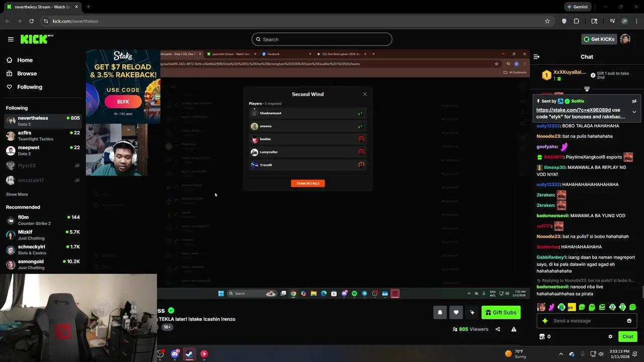Click TEAM DETAILS button in stream
This screenshot has width=644, height=362.
308,183
